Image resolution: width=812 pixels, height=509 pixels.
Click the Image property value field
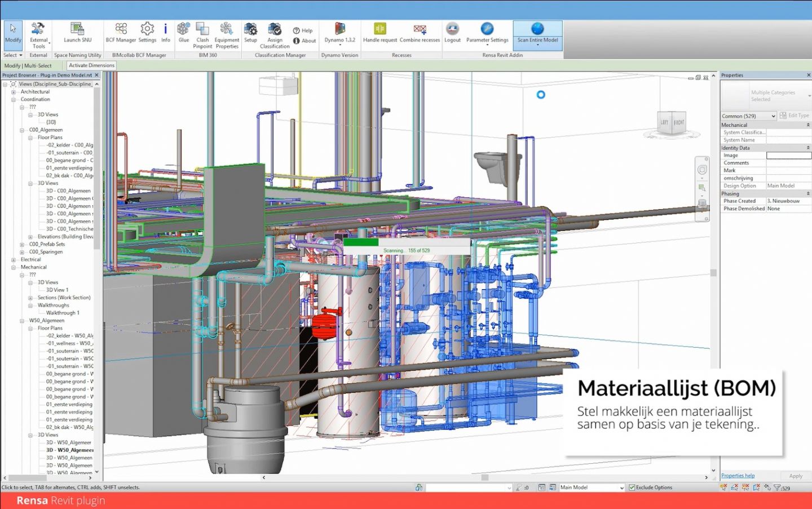[788, 156]
